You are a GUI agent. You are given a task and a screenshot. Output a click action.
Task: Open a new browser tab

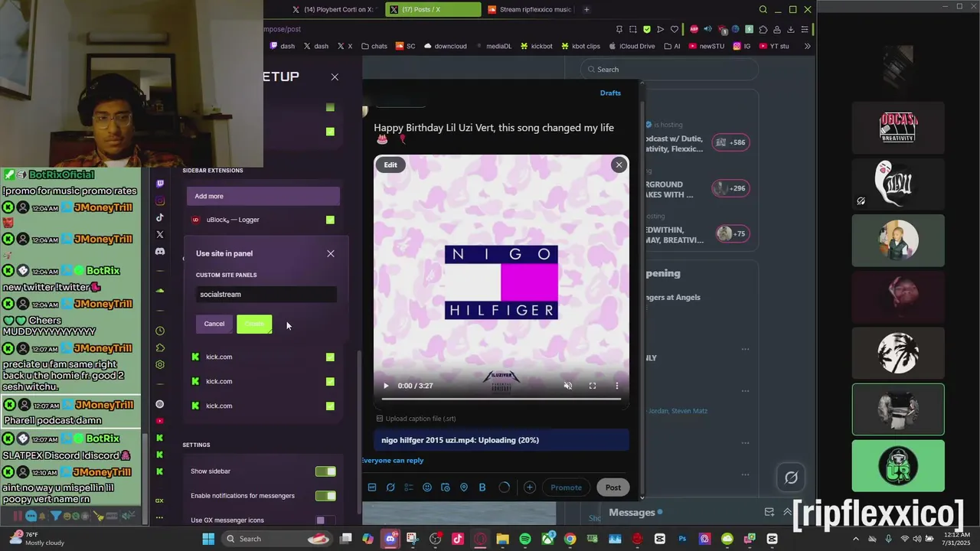coord(586,9)
